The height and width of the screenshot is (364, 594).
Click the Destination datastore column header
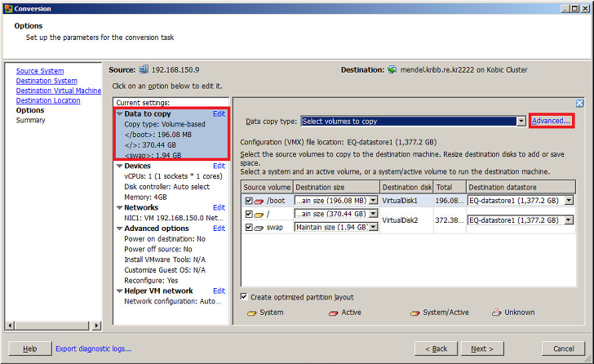[521, 187]
